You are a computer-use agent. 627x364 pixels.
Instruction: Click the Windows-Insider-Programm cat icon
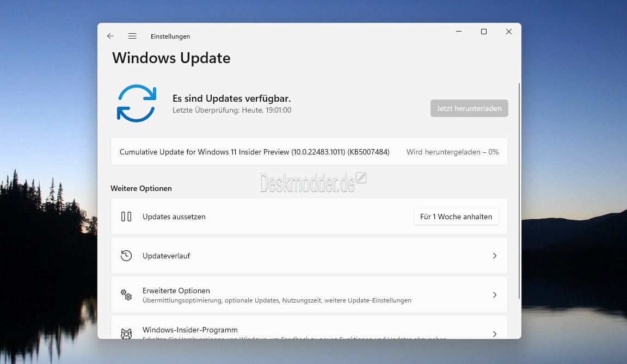pyautogui.click(x=126, y=334)
